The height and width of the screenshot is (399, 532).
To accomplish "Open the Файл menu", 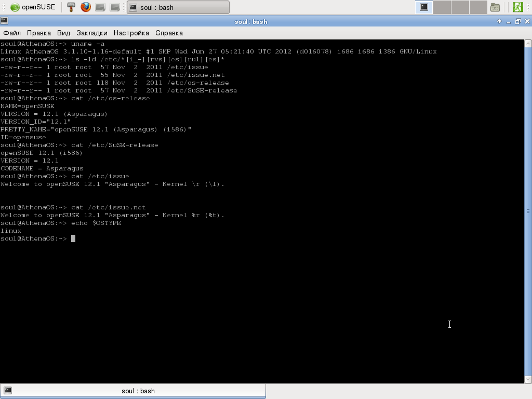I will pos(12,33).
